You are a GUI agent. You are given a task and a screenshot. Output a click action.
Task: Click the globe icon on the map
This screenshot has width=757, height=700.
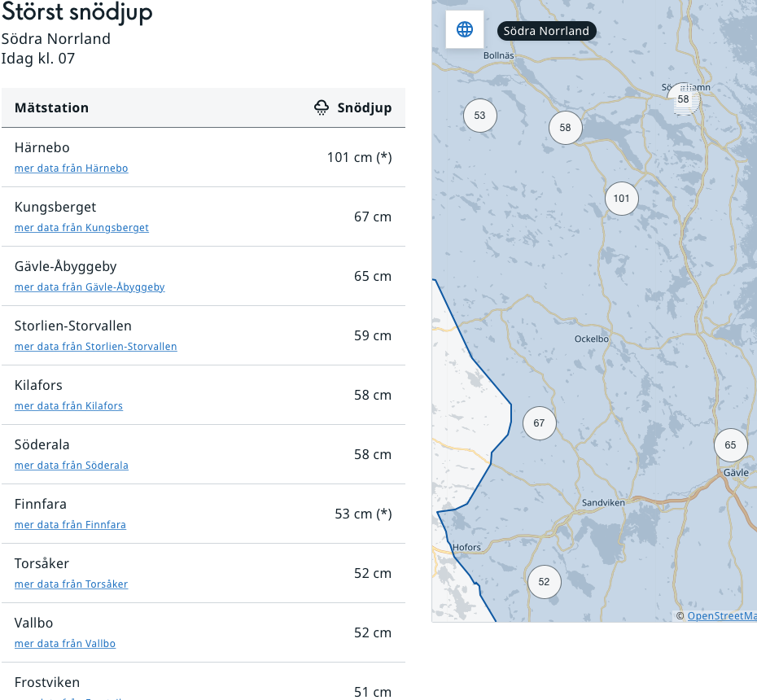pos(465,30)
